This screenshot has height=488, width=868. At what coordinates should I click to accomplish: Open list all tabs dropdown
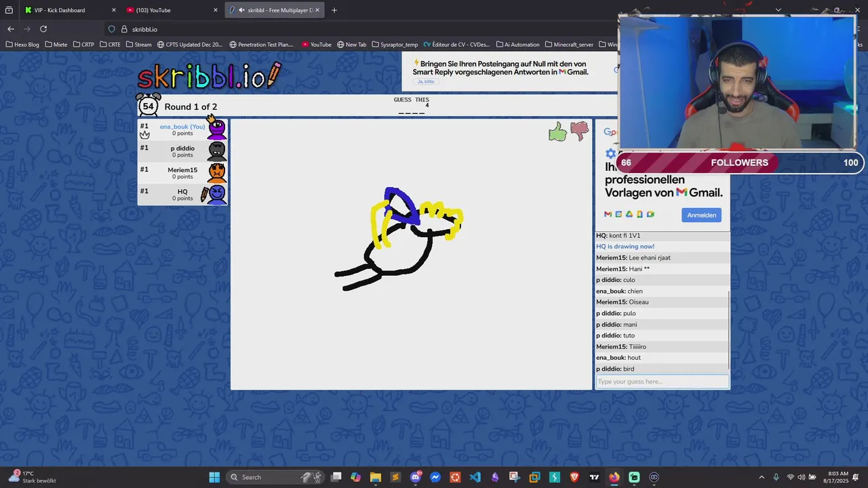[778, 10]
